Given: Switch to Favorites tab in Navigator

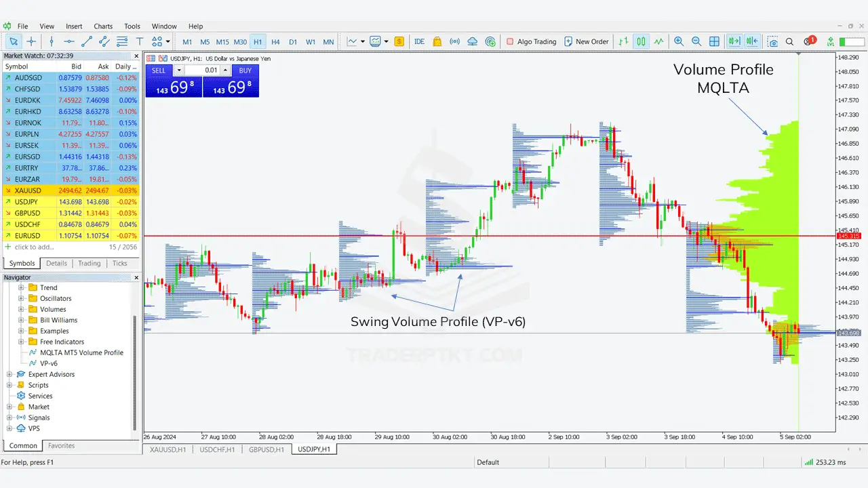Looking at the screenshot, I should 61,445.
